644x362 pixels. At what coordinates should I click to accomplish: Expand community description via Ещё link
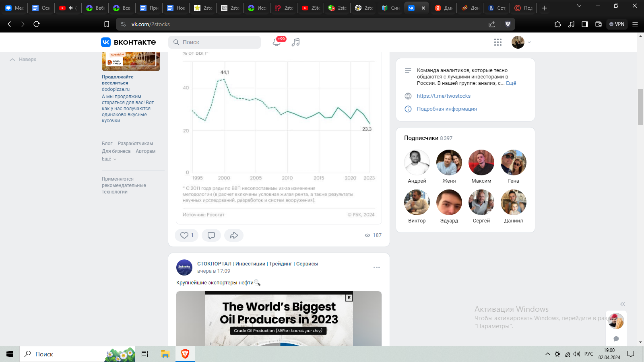(511, 83)
